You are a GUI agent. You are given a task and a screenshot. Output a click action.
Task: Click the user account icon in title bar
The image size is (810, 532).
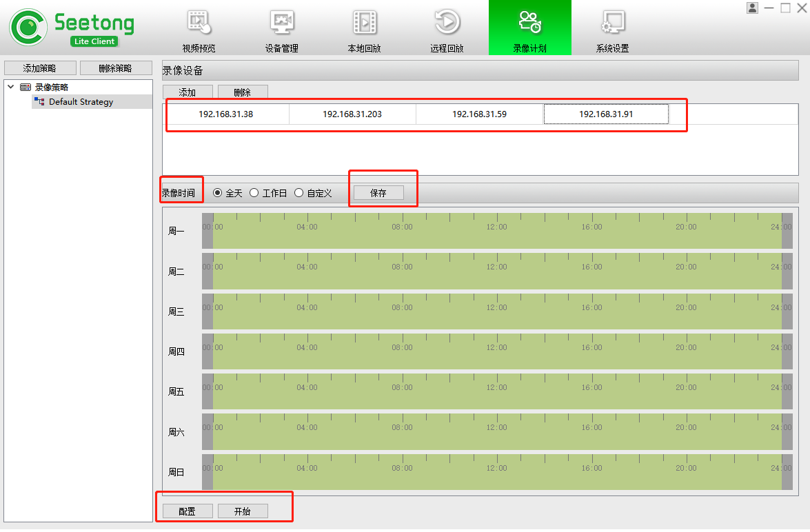[752, 8]
